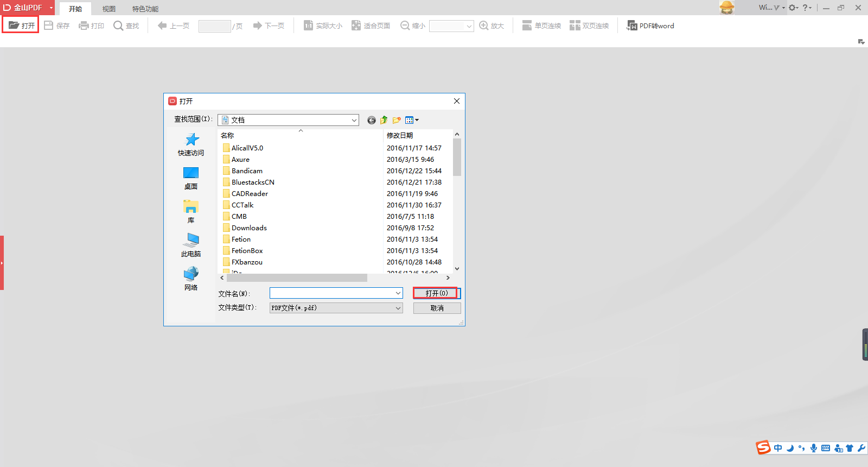
Task: Click the go back icon in dialog
Action: 371,120
